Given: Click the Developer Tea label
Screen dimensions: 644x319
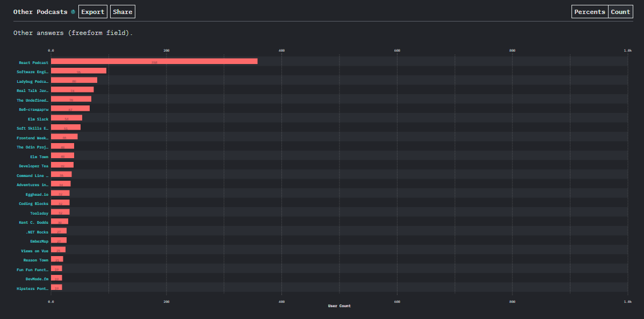Looking at the screenshot, I should coord(34,166).
